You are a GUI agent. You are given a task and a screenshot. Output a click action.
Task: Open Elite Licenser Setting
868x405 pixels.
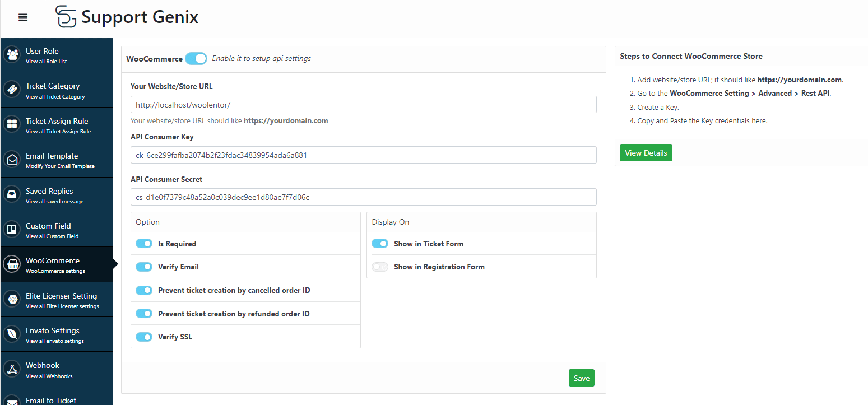point(12,299)
